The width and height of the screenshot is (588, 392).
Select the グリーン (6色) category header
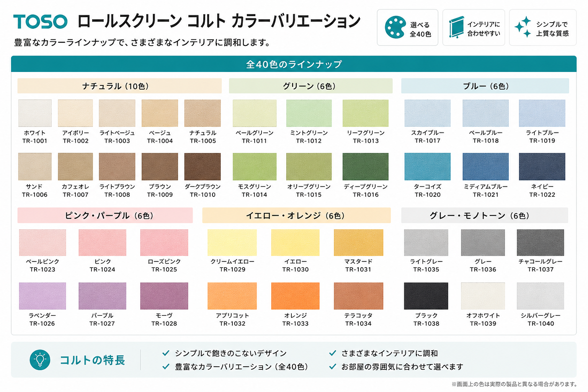(x=310, y=86)
